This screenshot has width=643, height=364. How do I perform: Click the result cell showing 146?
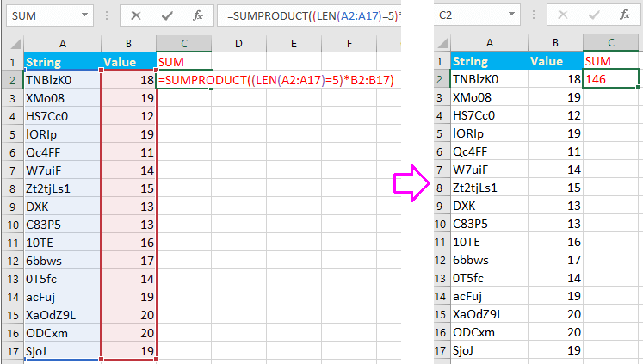(x=611, y=79)
